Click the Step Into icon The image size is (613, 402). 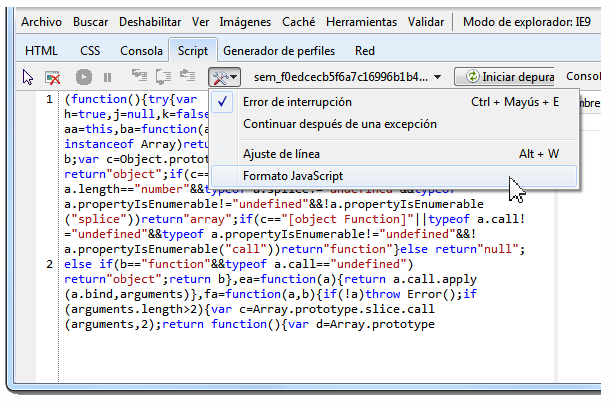(139, 76)
